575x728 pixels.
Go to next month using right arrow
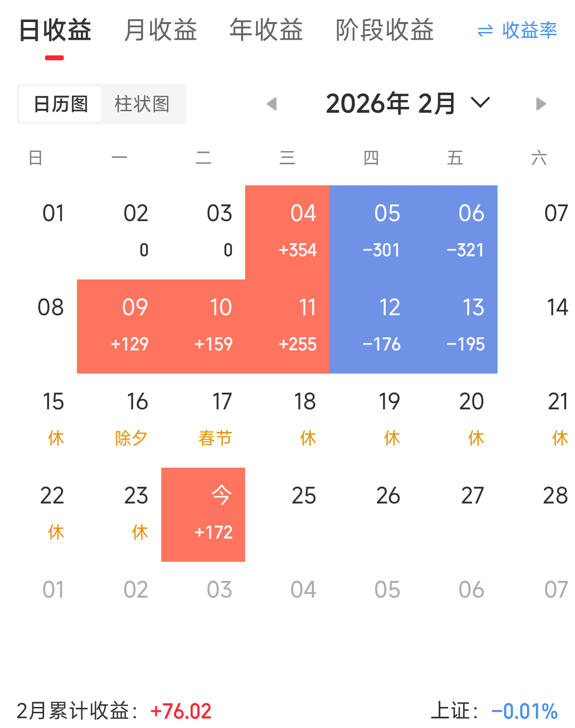[x=541, y=104]
